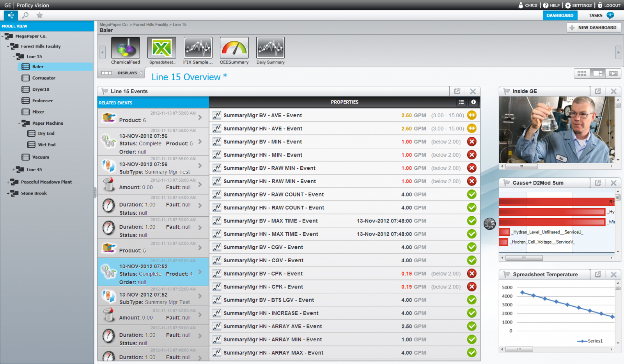Open the Daily Summary display

point(270,49)
